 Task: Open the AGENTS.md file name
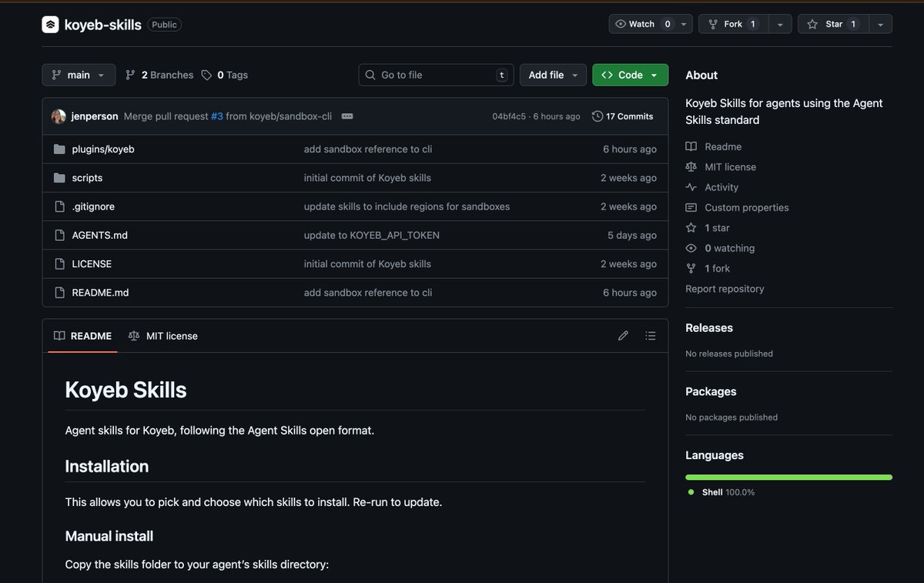coord(100,235)
